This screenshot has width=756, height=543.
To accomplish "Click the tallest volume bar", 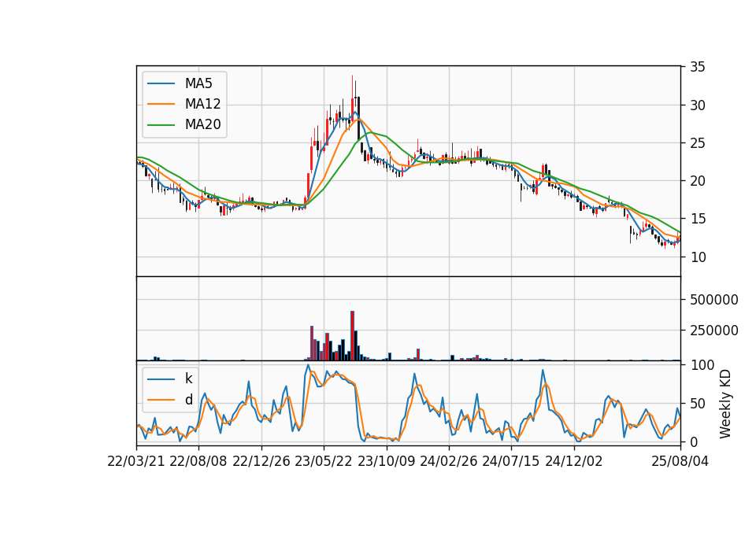I will point(353,336).
